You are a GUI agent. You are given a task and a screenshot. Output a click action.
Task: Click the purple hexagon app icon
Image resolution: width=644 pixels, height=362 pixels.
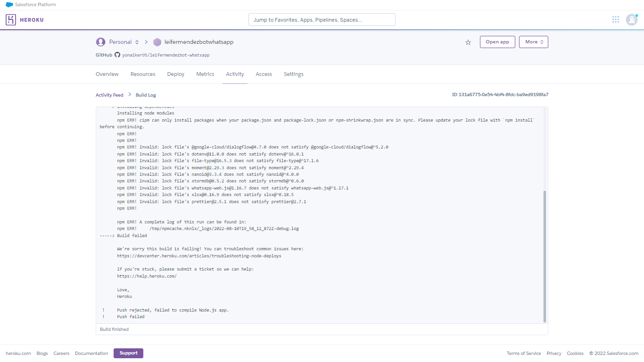point(157,42)
